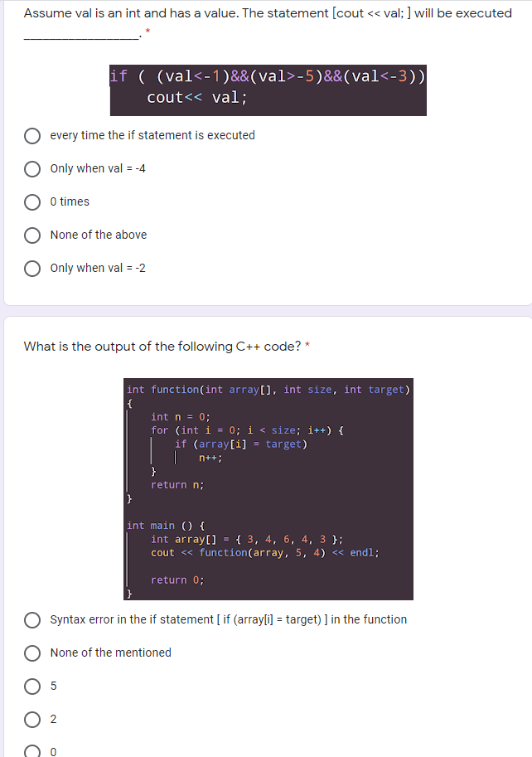The image size is (532, 757).
Task: Click the gap between the two question cards
Action: click(265, 310)
